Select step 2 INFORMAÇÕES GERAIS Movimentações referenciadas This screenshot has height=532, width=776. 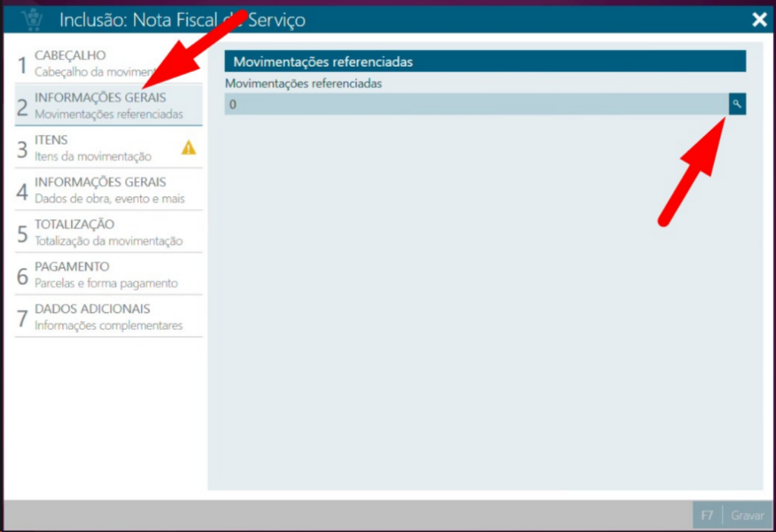pyautogui.click(x=108, y=105)
